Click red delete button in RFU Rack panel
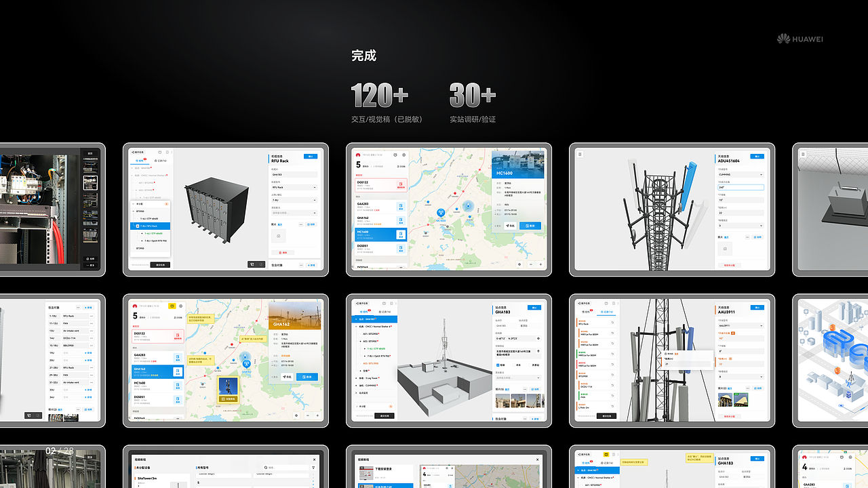 (x=283, y=253)
